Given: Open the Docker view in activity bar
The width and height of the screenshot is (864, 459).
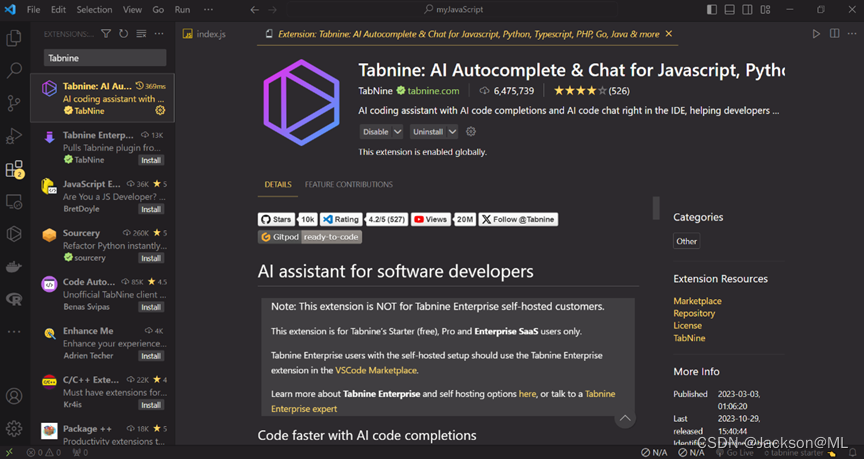Looking at the screenshot, I should pos(14,267).
